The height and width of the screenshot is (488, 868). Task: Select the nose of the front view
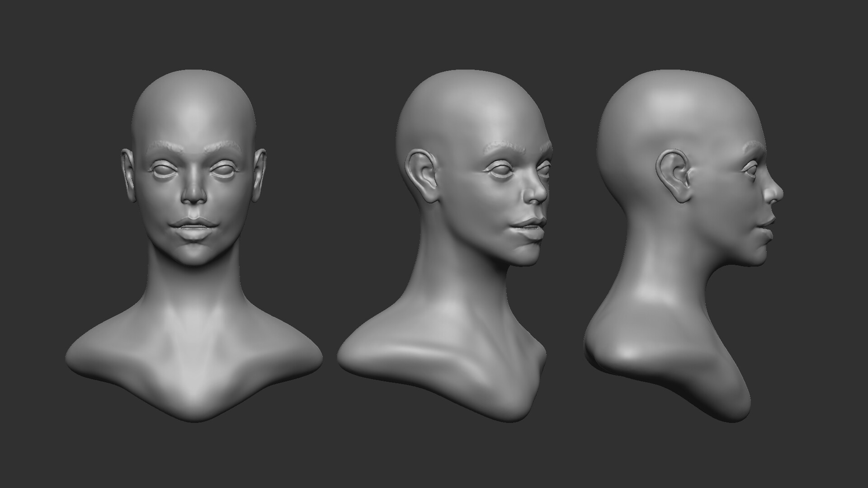[x=193, y=197]
